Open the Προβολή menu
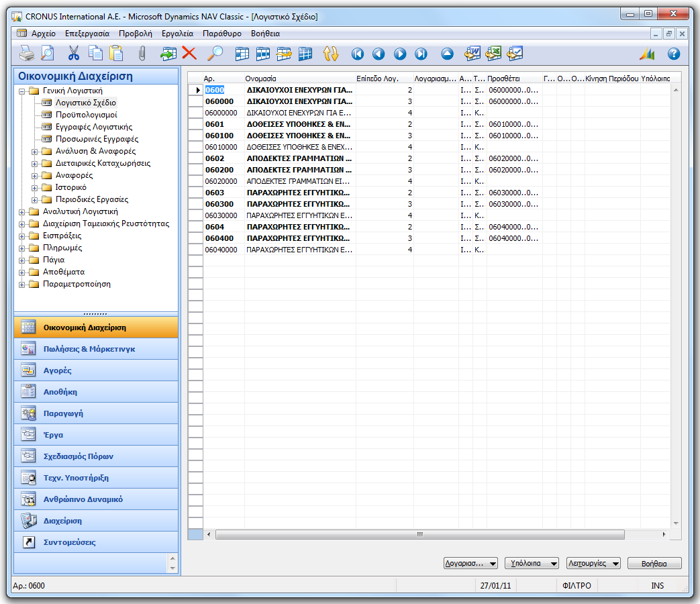700x604 pixels. click(x=136, y=34)
